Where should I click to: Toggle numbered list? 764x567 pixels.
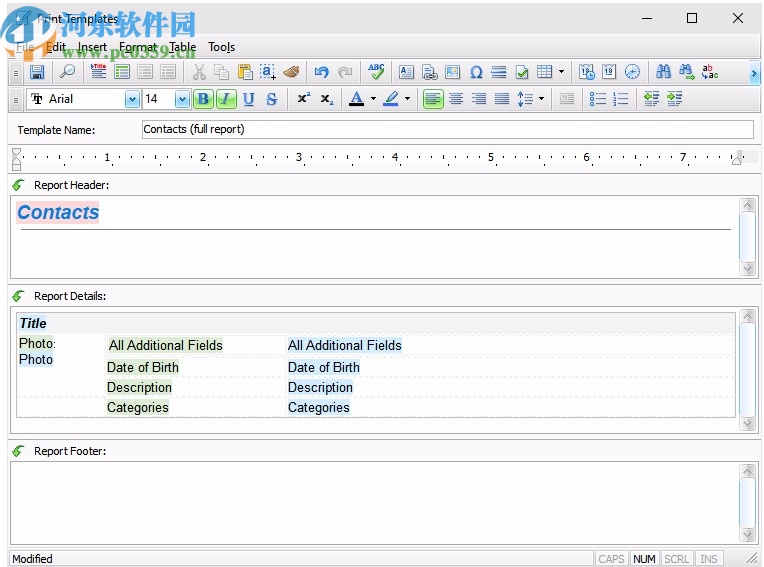620,99
